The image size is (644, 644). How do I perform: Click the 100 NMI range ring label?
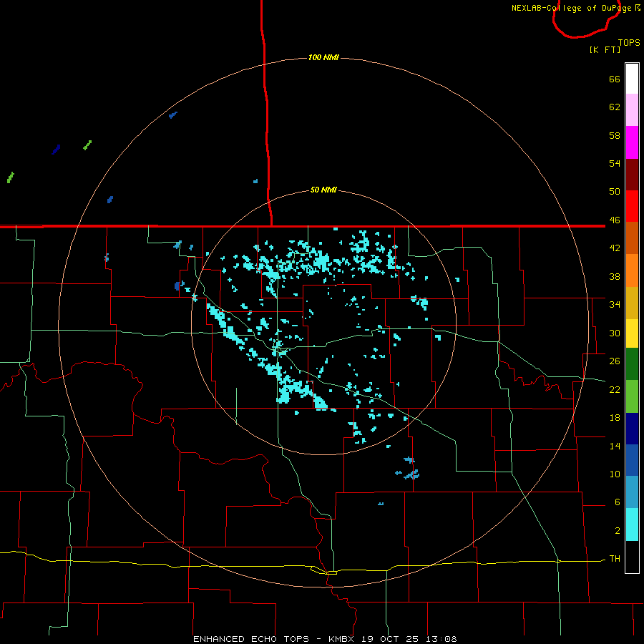click(323, 57)
